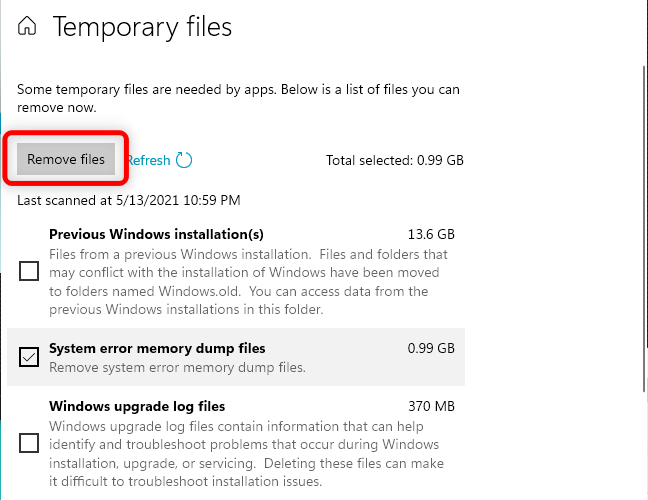Click the Temporary files page heading

pos(142,27)
